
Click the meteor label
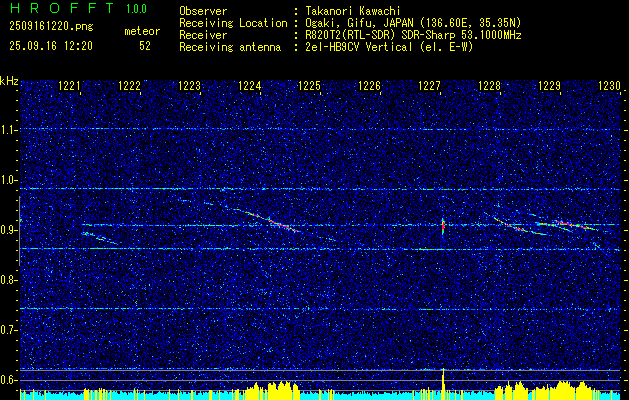142,31
